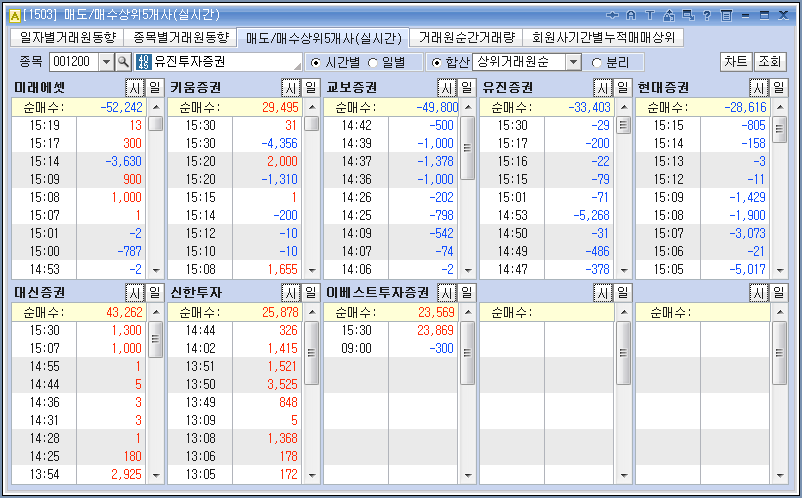
Task: Click scroll-up arrow in 신한투자 panel
Action: pos(312,312)
